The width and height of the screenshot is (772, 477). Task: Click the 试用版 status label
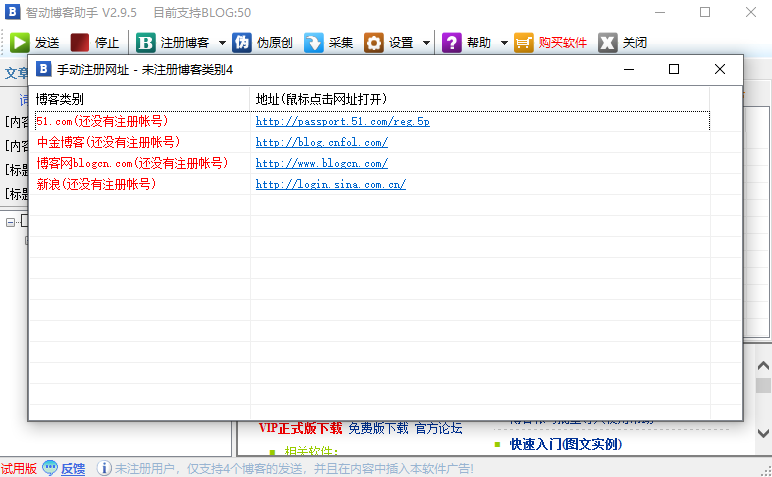[19, 469]
